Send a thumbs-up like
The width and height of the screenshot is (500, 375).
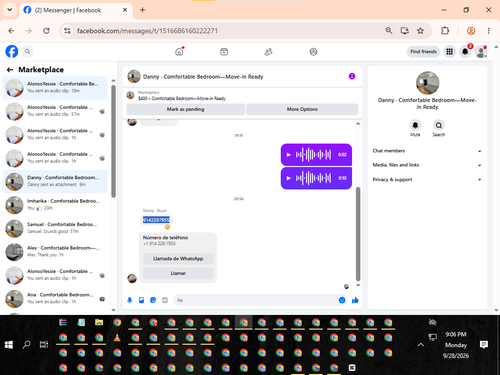(355, 300)
